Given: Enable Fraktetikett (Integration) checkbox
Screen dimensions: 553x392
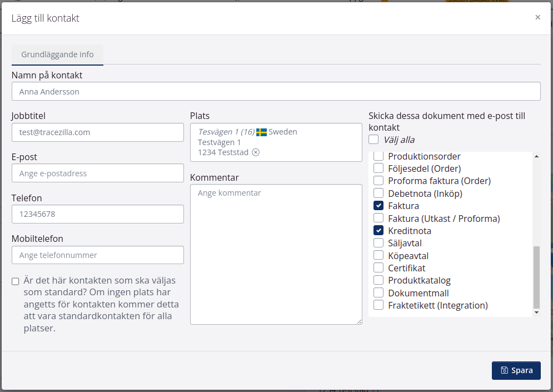Looking at the screenshot, I should [378, 305].
